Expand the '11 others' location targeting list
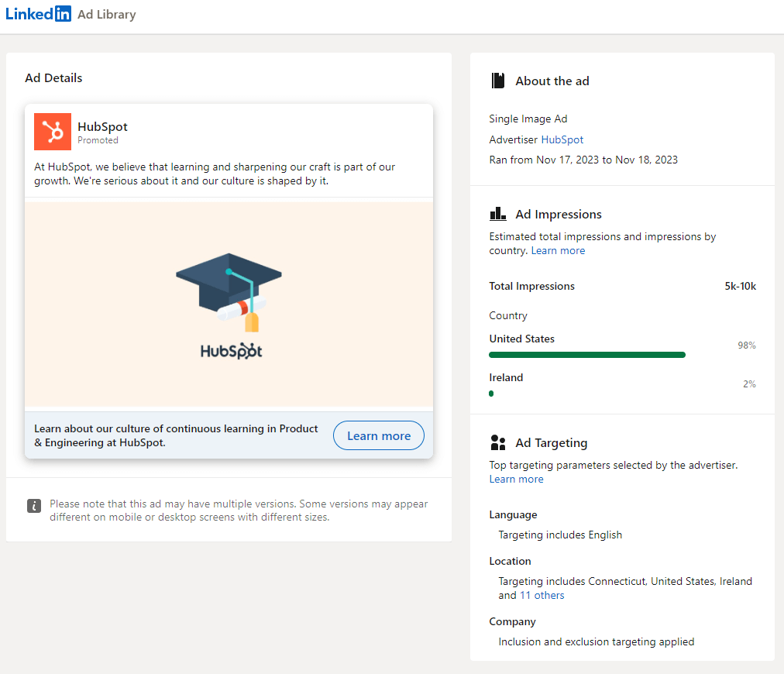Screen dimensions: 784x674 [542, 595]
